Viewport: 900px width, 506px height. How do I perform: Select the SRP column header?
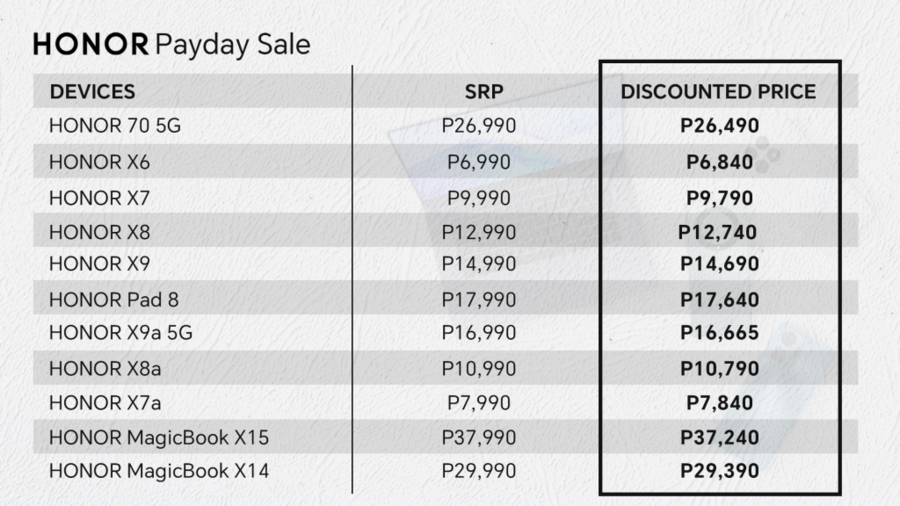484,92
